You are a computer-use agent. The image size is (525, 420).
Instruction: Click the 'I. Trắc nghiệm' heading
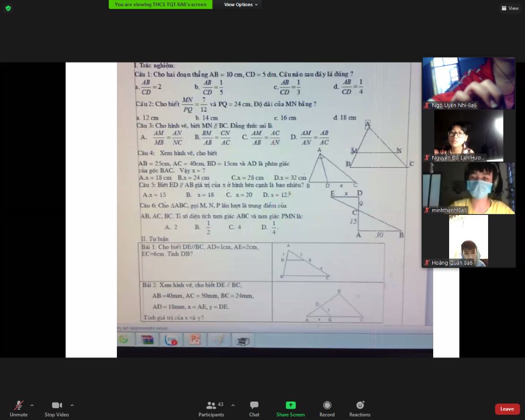click(154, 66)
